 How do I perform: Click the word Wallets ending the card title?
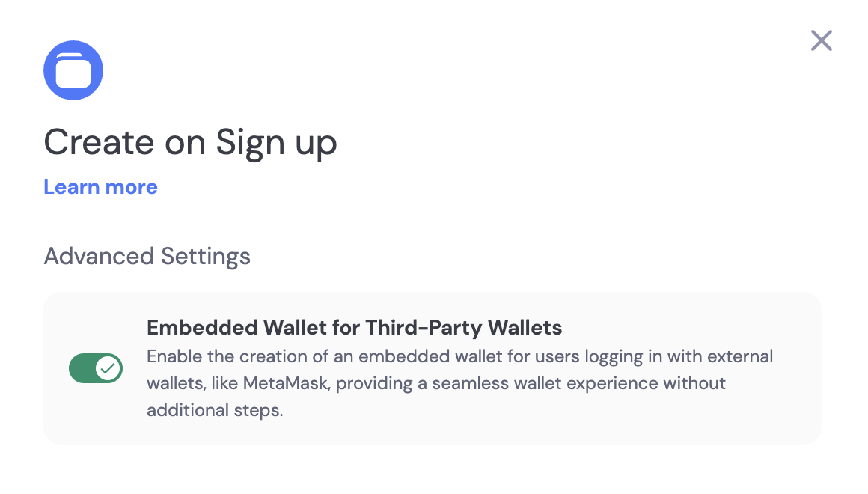click(x=525, y=328)
